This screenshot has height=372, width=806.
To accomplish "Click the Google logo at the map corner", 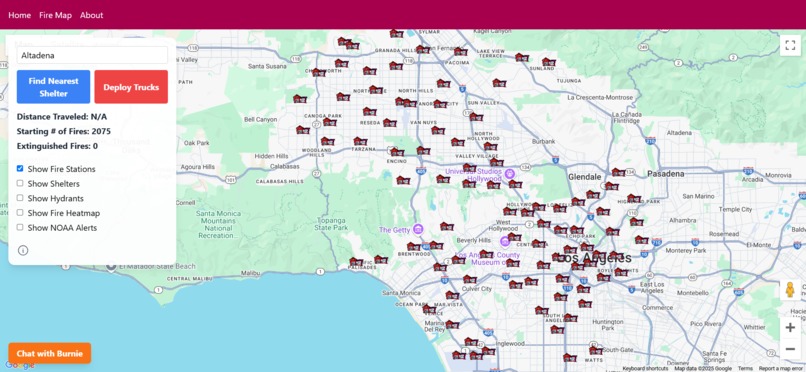I will point(20,365).
